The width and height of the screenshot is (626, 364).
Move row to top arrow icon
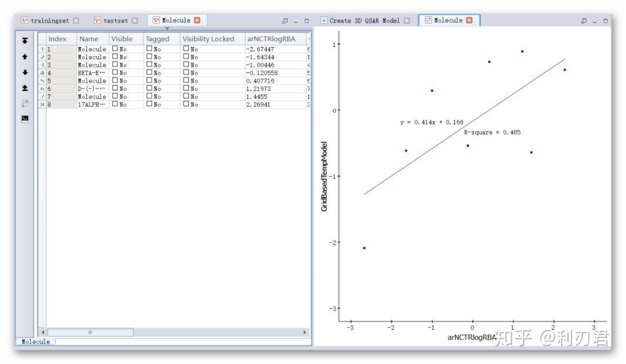25,41
